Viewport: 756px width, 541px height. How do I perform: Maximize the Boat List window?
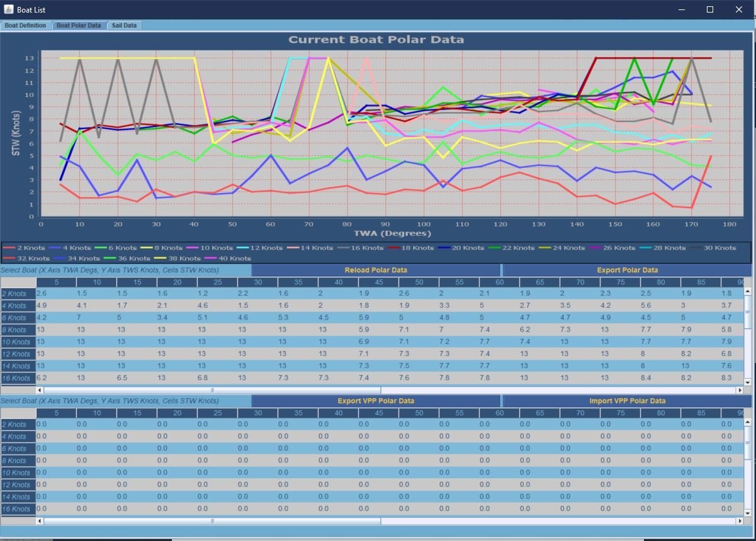coord(710,9)
